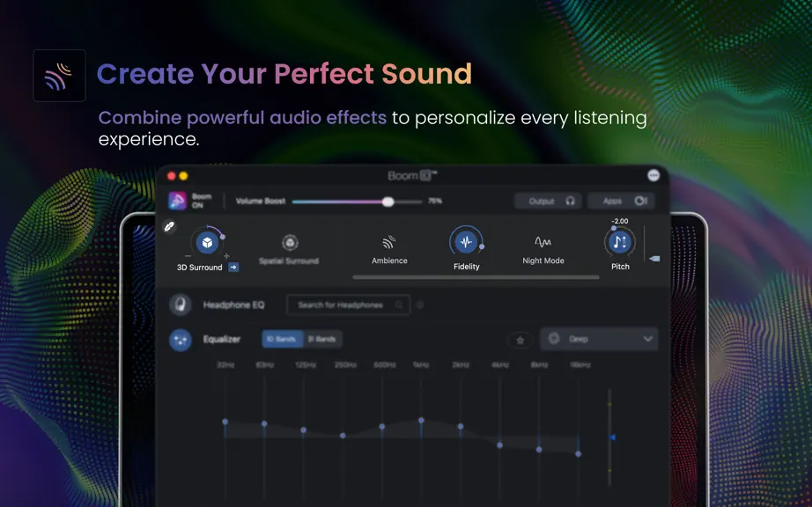
Task: Click the effects row horizontal scrollbar
Action: pyautogui.click(x=476, y=277)
